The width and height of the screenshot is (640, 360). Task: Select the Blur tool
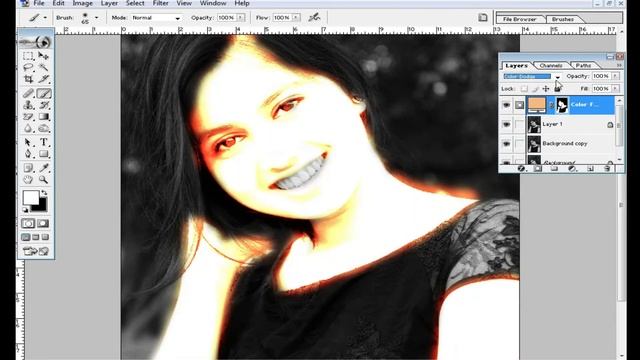click(28, 129)
